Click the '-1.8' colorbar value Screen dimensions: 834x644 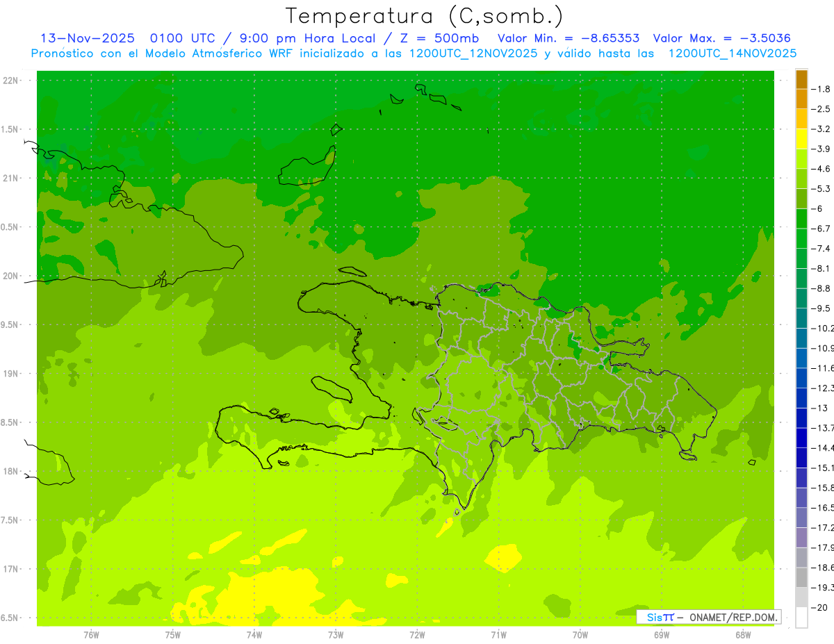click(x=821, y=89)
